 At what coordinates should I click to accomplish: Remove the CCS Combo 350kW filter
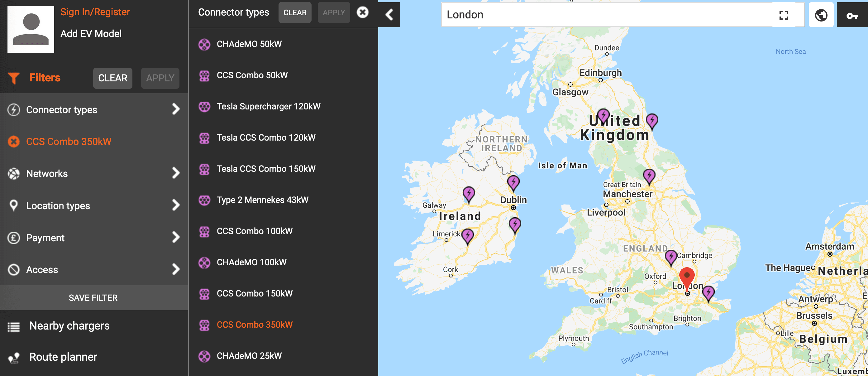(14, 142)
